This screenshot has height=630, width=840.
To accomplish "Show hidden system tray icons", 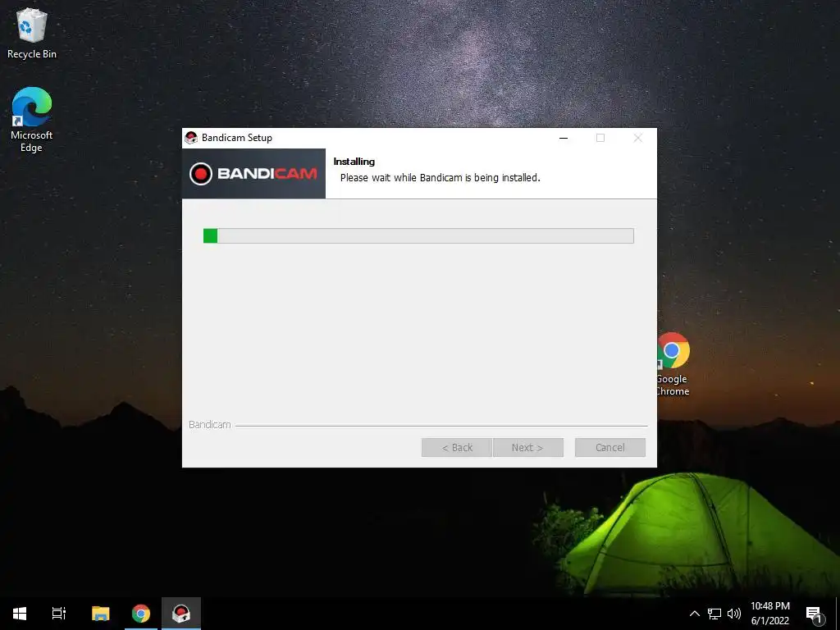I will [x=694, y=614].
